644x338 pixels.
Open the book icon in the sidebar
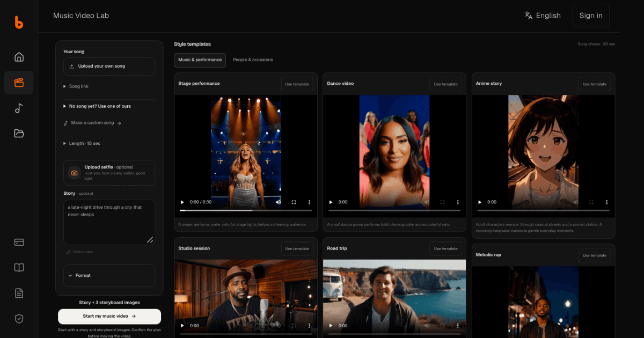coord(19,268)
